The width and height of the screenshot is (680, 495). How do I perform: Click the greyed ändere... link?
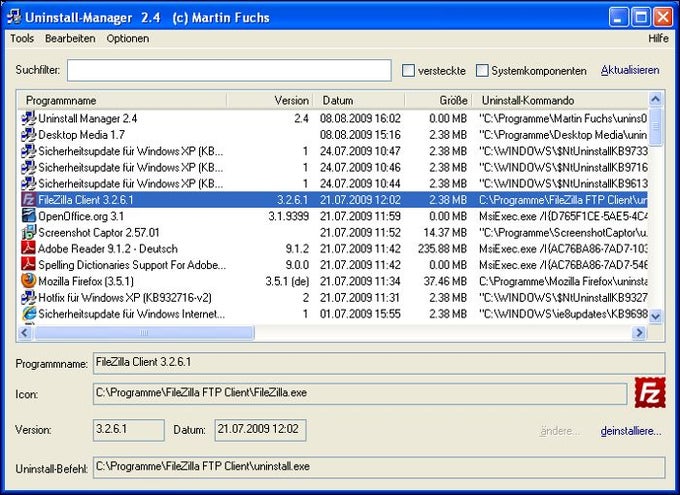click(560, 431)
